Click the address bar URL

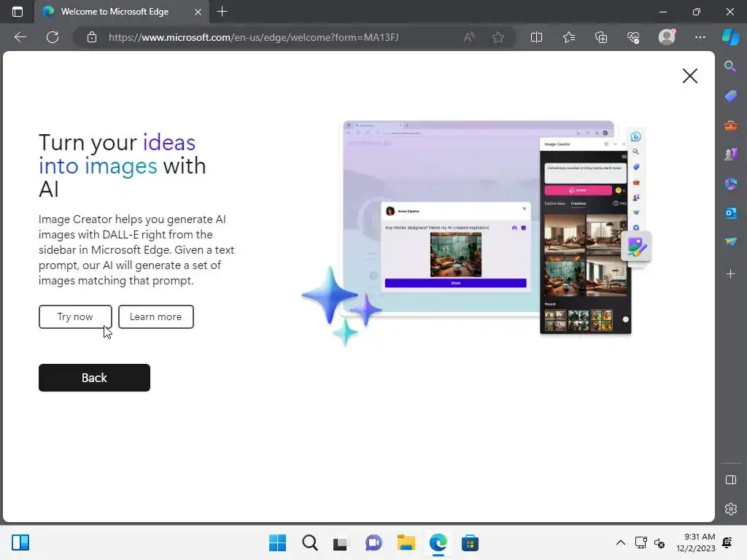point(253,37)
